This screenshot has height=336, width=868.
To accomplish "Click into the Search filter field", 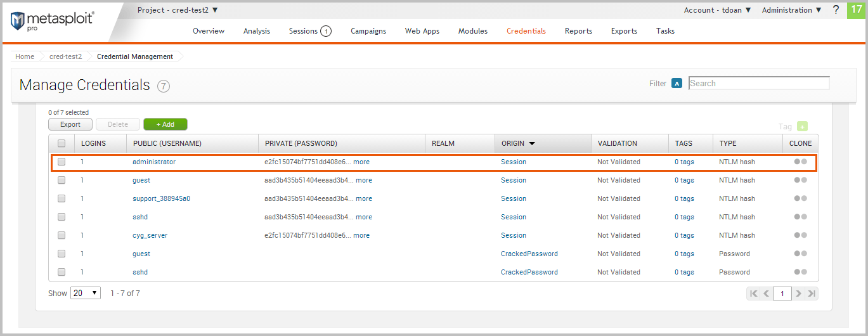I will 758,83.
